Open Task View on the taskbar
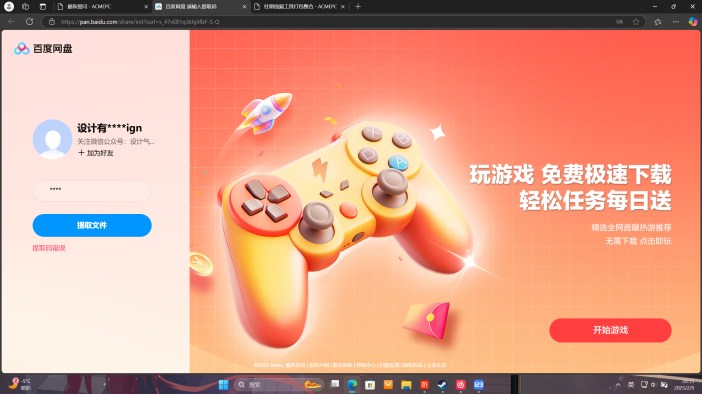Screen dimensions: 702x394 click(334, 385)
